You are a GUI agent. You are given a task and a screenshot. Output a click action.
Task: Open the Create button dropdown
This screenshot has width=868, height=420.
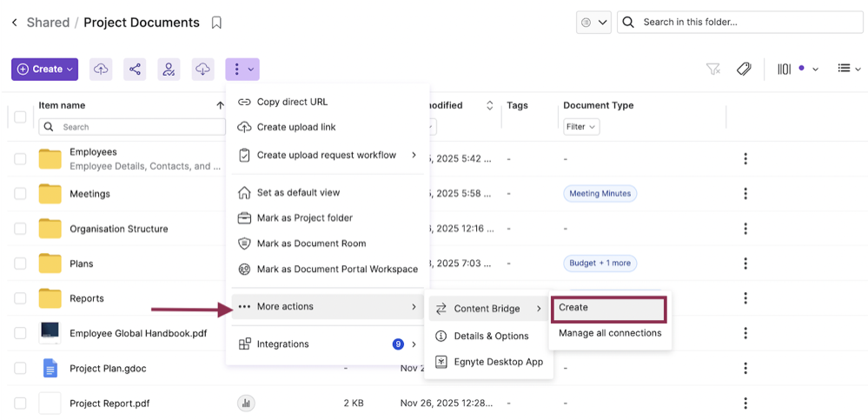pos(45,70)
